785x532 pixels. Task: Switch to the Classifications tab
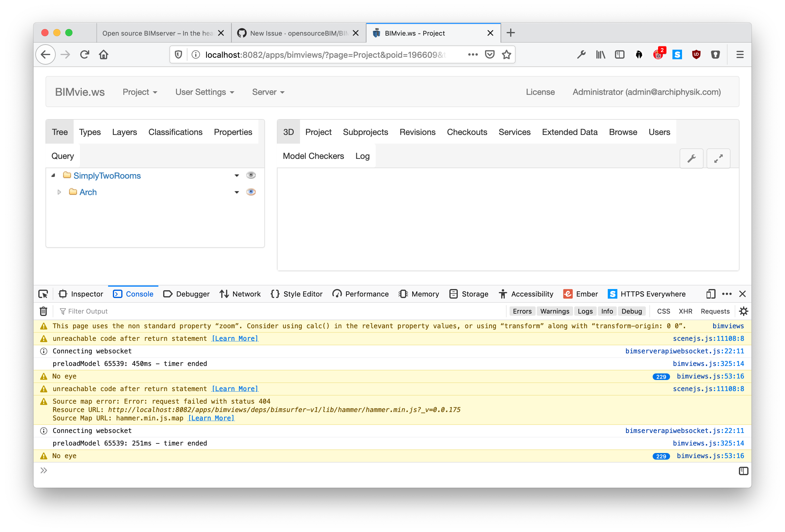tap(175, 132)
